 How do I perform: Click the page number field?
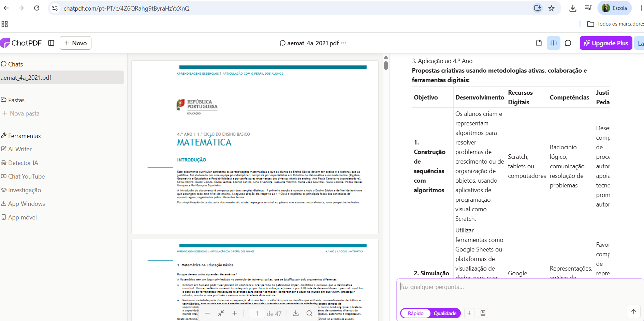coord(257,313)
